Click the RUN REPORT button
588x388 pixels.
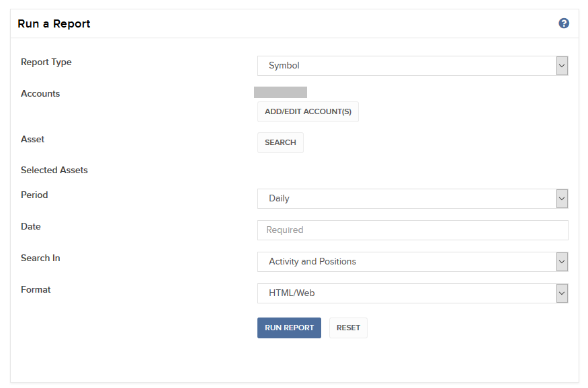(289, 328)
